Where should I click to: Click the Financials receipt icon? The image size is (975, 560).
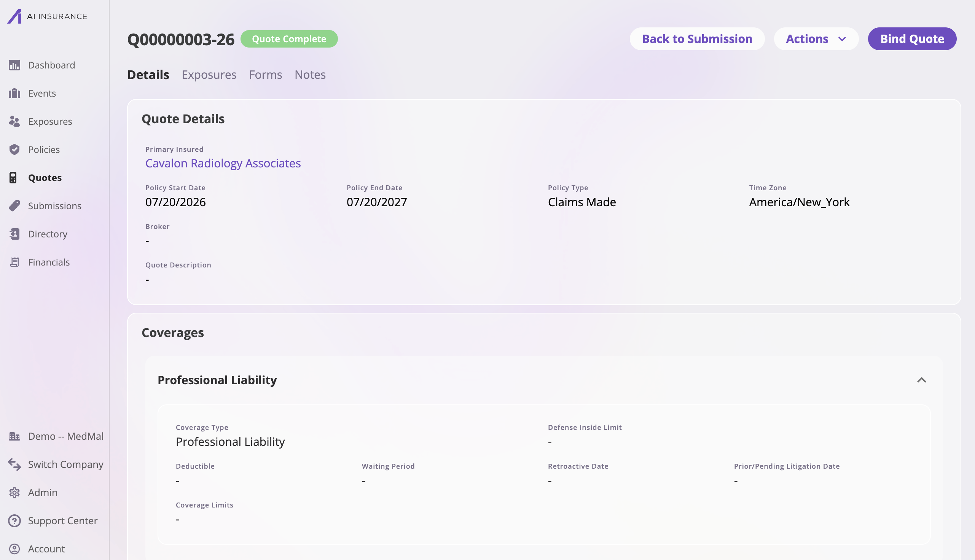14,262
